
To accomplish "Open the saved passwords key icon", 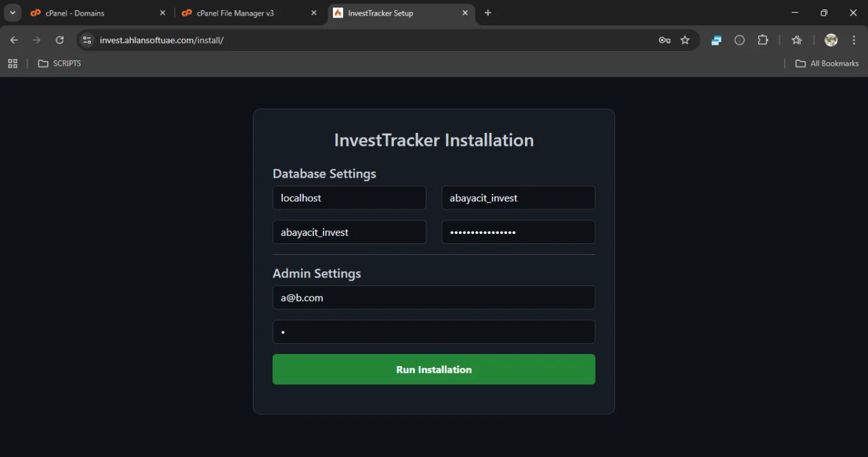I will coord(665,40).
